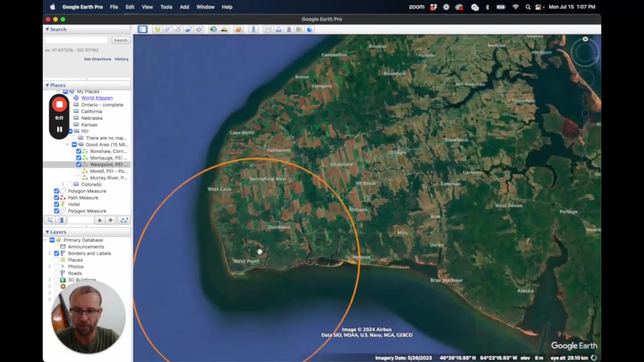
Task: Enable the Announcements layer checkbox
Action: (x=56, y=247)
